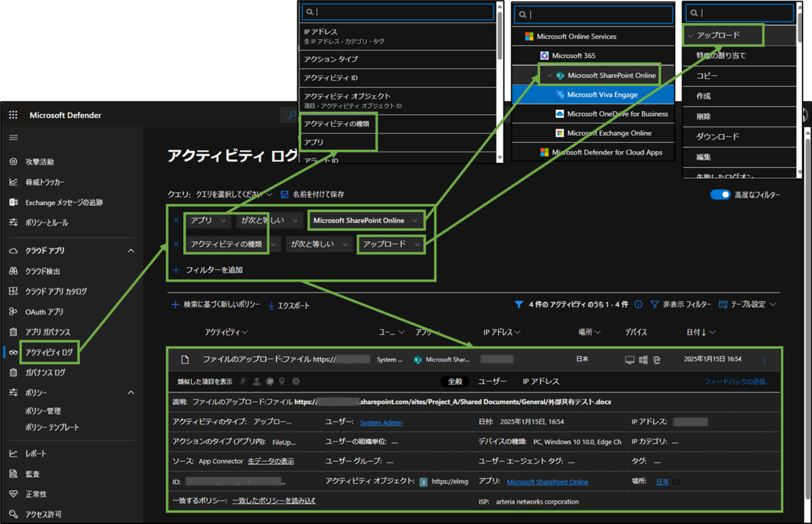
Task: Open the アクティビティの種類 filter field dropdown
Action: point(234,244)
